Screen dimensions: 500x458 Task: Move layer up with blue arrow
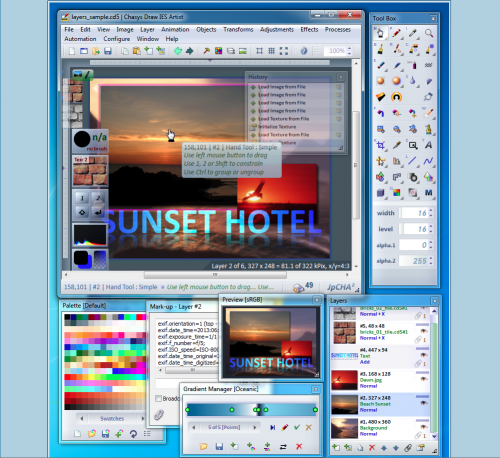coord(384,448)
